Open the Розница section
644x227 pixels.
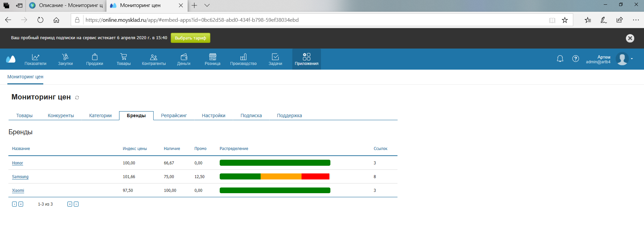tap(213, 59)
